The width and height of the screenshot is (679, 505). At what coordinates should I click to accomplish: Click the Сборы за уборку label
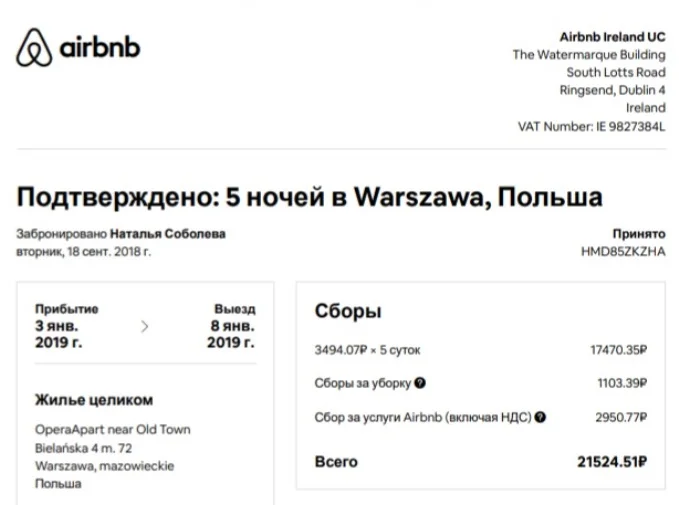362,383
